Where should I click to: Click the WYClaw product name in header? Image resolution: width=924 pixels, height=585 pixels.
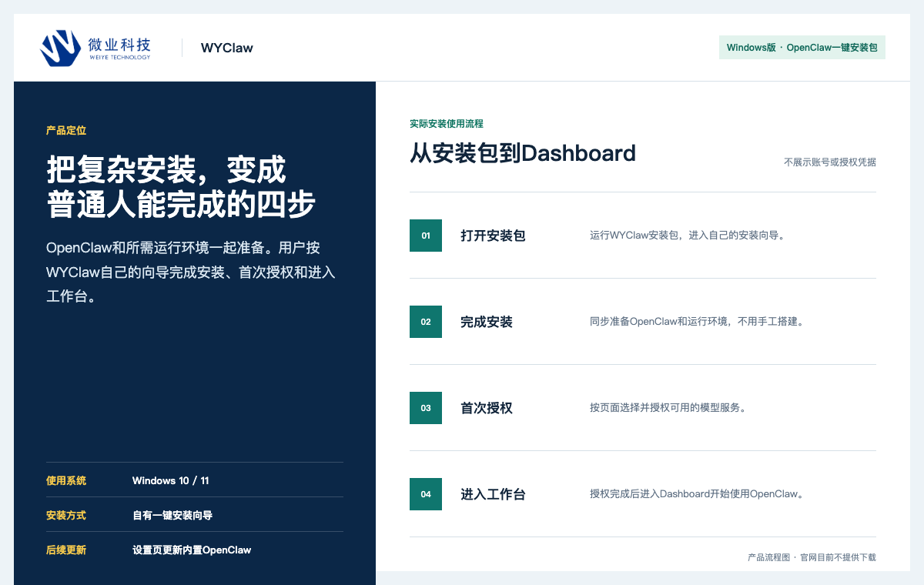point(227,48)
